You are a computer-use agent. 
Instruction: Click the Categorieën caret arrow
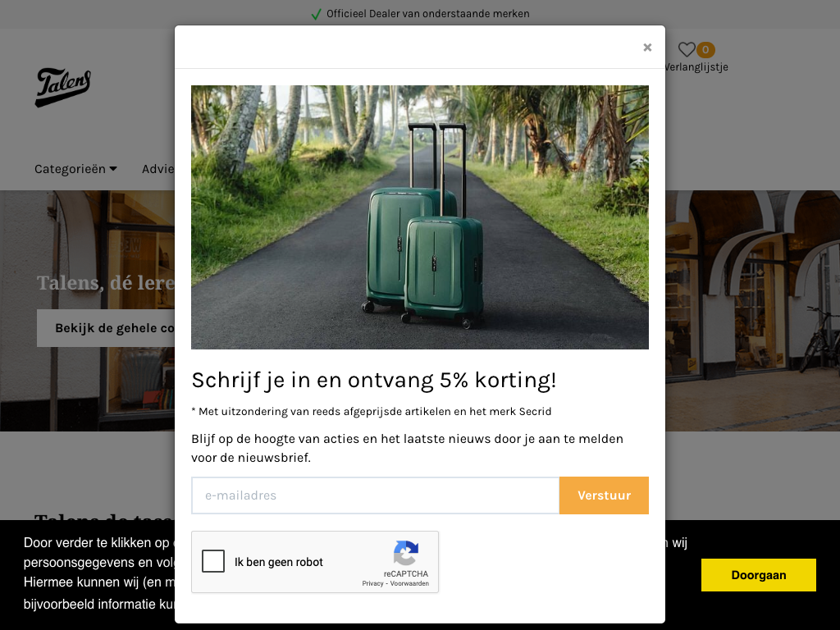pyautogui.click(x=113, y=169)
